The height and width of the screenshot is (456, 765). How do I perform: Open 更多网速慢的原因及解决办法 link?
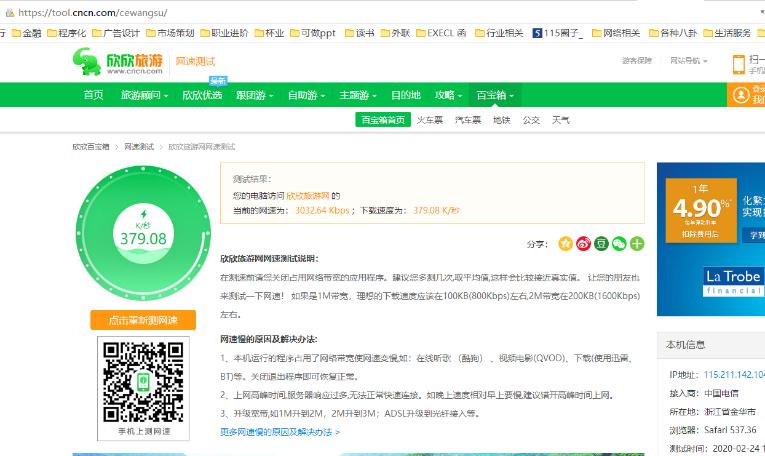[280, 432]
